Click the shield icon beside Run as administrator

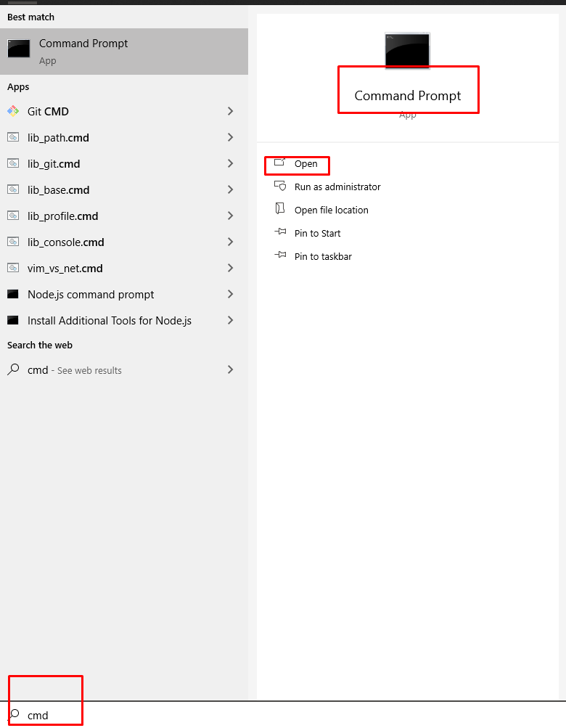280,186
